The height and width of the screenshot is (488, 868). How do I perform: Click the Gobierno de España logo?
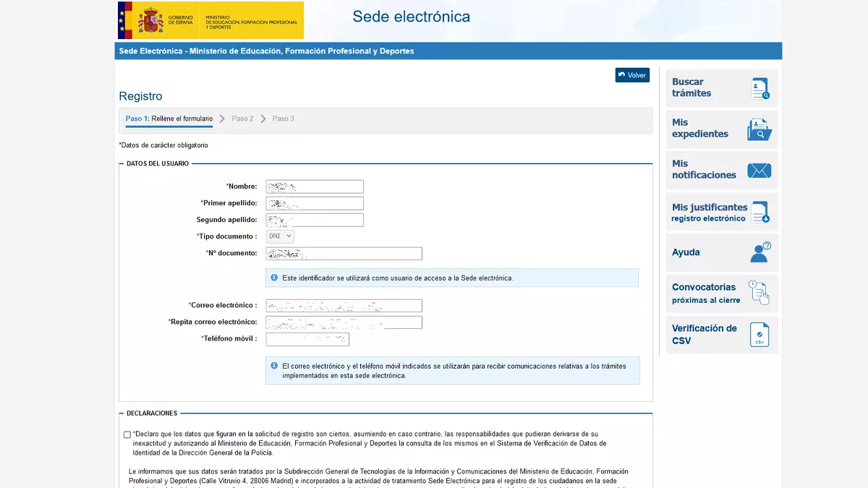click(210, 20)
